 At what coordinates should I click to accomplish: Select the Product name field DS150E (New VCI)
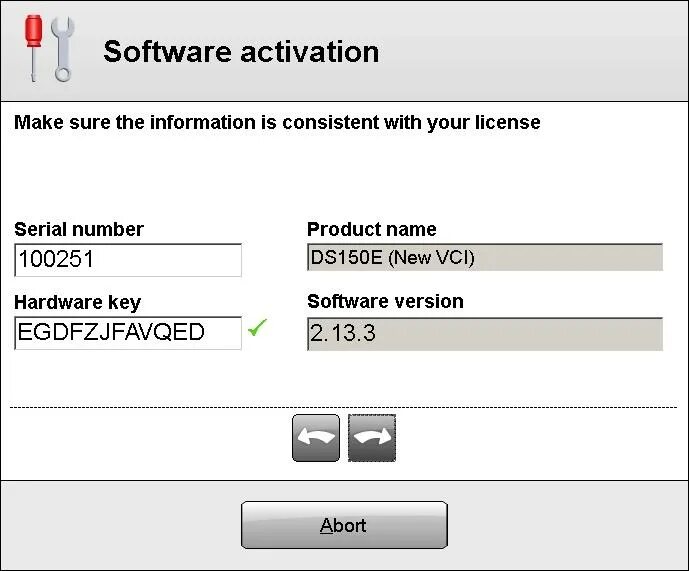(x=485, y=257)
